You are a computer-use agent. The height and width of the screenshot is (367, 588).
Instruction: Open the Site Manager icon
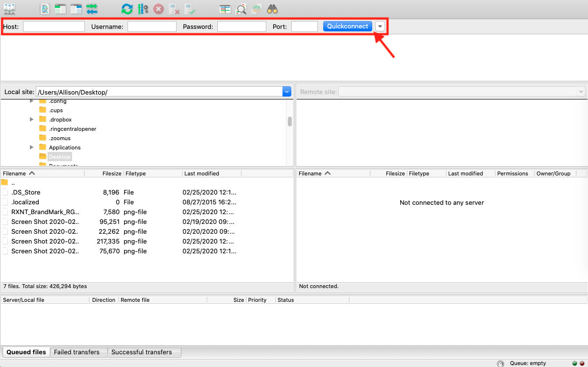[9, 8]
